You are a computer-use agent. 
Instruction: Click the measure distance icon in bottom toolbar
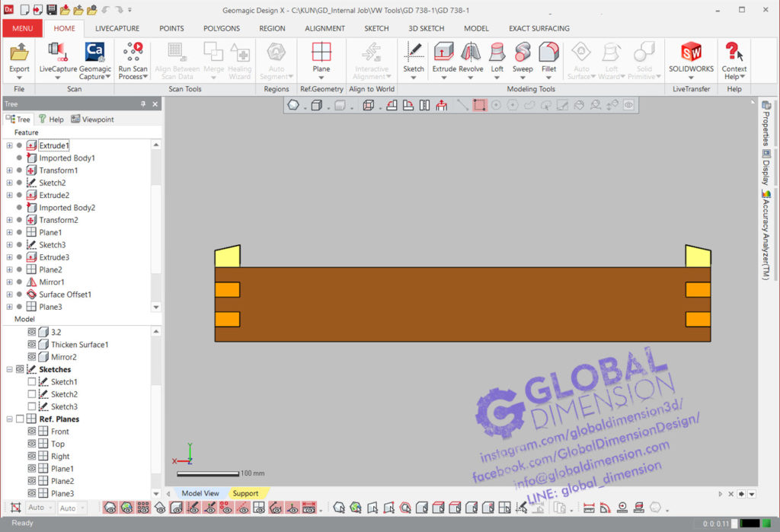pyautogui.click(x=589, y=508)
